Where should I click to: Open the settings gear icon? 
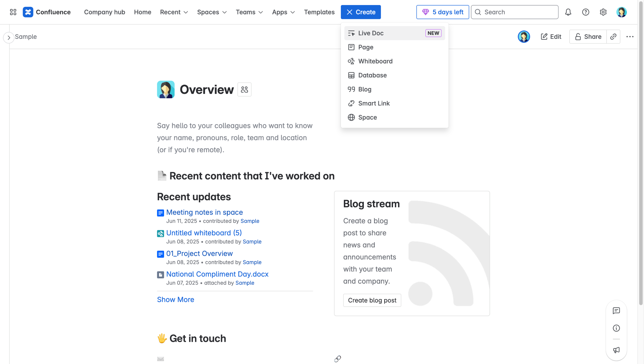point(603,12)
